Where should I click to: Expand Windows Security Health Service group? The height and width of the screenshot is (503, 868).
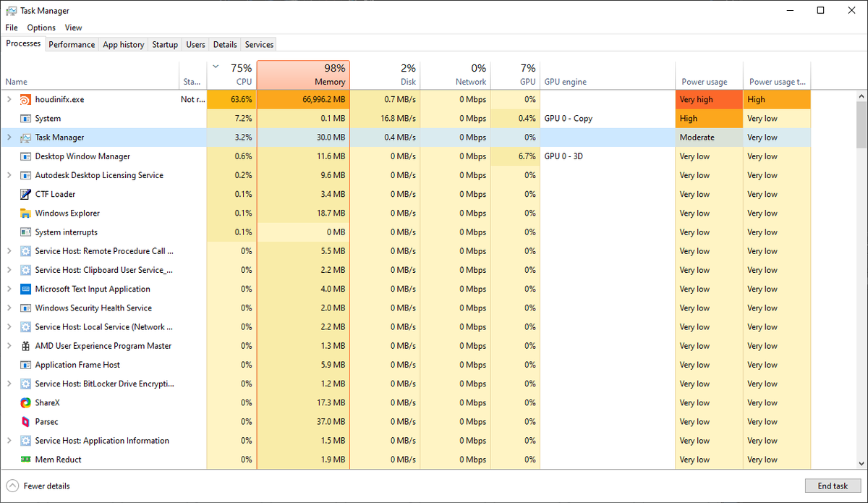[x=9, y=308]
